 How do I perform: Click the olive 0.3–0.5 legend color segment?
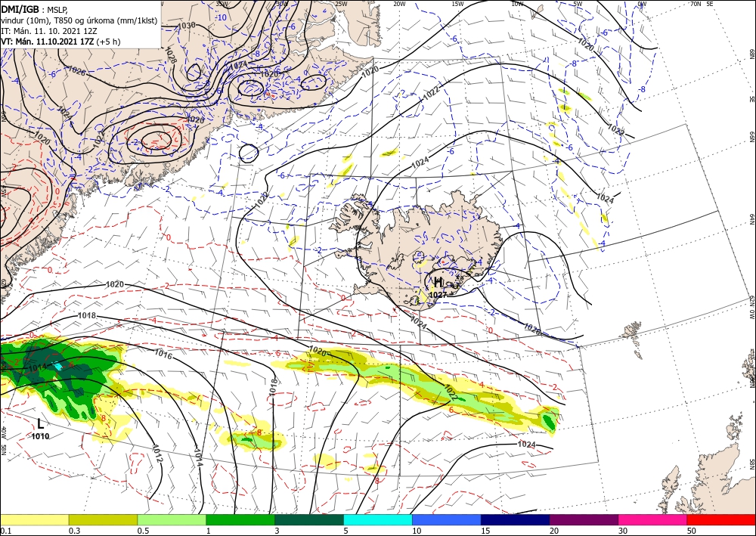[x=103, y=519]
